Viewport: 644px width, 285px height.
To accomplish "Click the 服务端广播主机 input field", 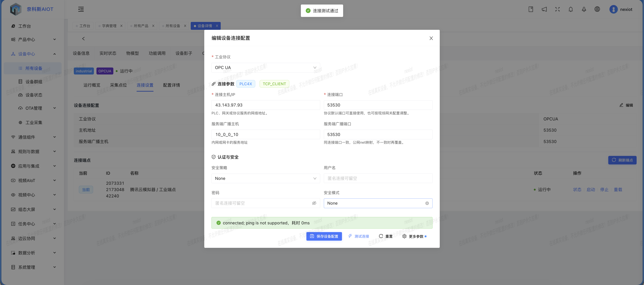I will click(x=265, y=134).
